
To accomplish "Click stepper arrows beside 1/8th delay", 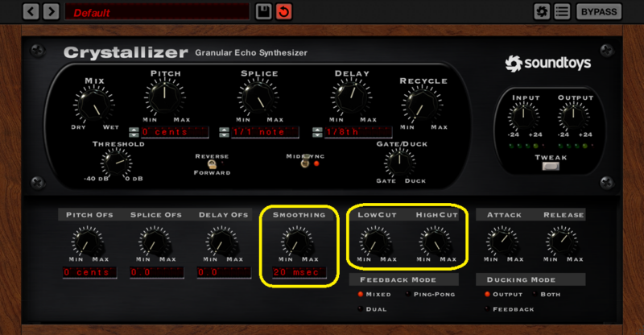I will click(x=317, y=132).
